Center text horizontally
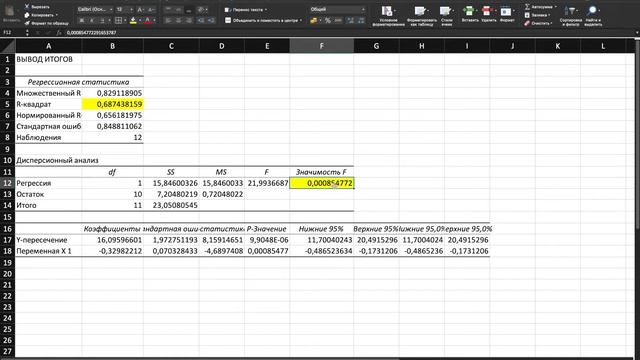Image resolution: width=640 pixels, height=360 pixels. coord(178,20)
